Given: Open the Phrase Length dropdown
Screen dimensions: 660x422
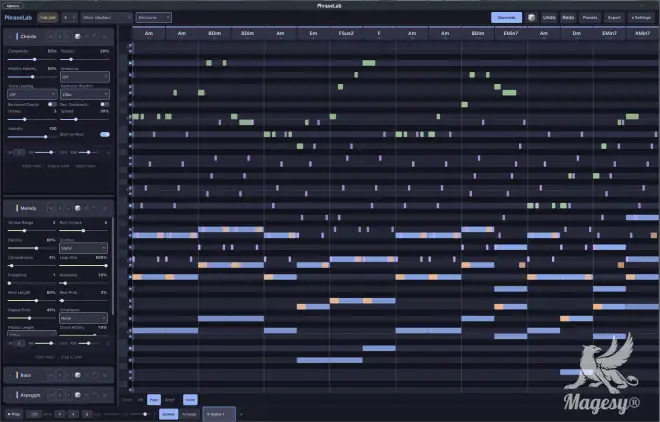Looking at the screenshot, I should click(32, 334).
